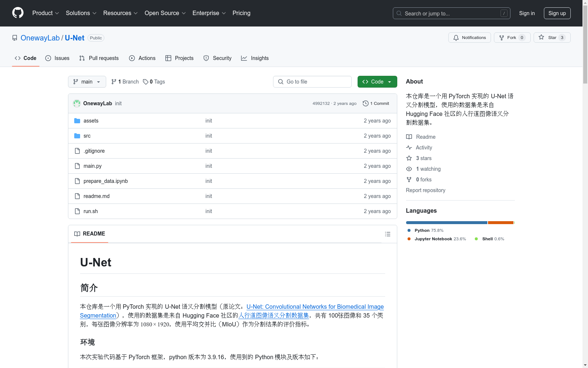Click the commit history clock icon
The image size is (588, 368).
tap(366, 103)
